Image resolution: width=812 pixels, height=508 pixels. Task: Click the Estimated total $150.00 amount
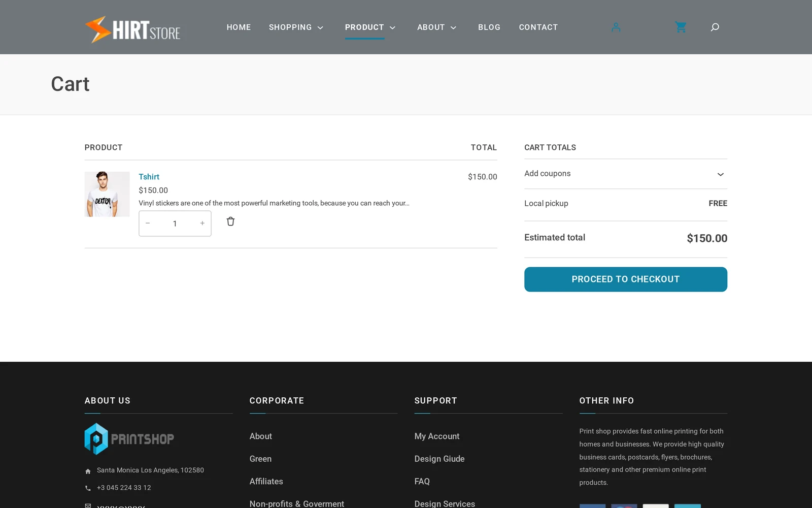(707, 238)
